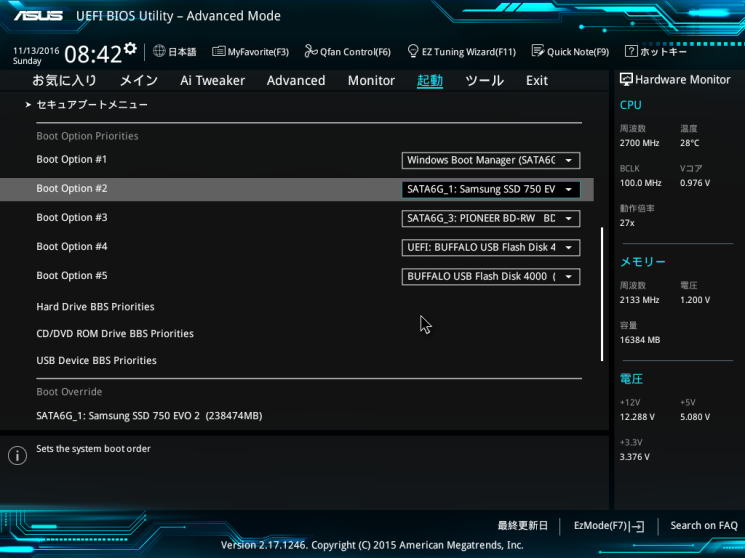Switch to EzMode exit arrow icon
Image resolution: width=745 pixels, height=558 pixels.
tap(637, 526)
